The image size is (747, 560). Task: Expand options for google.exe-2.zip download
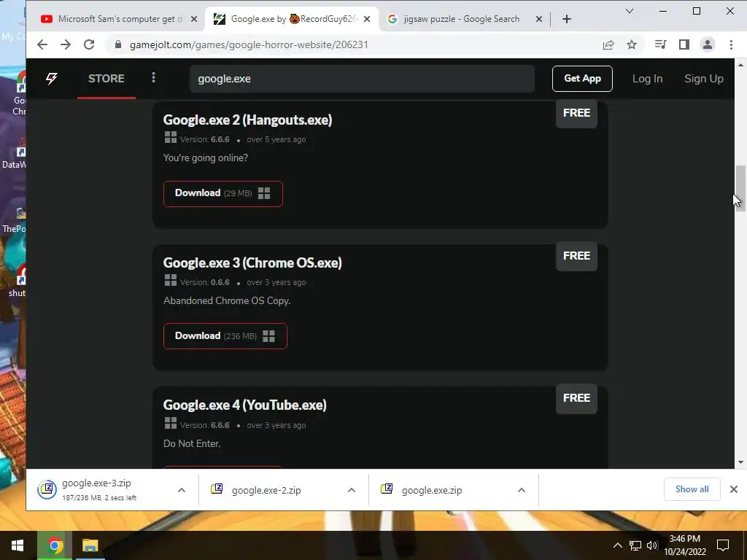[x=352, y=490]
